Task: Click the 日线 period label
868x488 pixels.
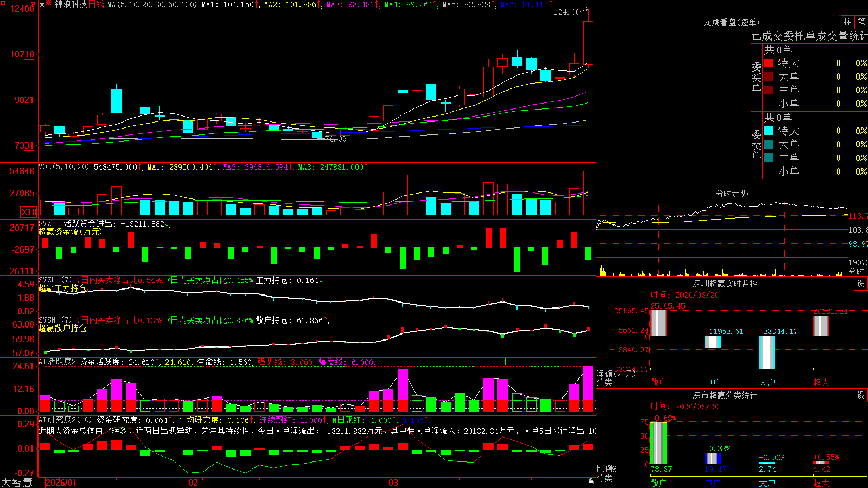Action: pos(95,4)
